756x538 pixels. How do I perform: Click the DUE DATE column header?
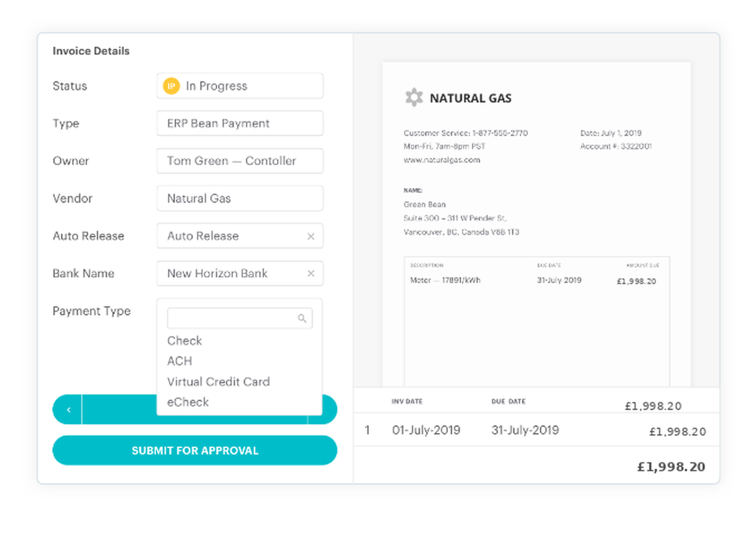508,402
